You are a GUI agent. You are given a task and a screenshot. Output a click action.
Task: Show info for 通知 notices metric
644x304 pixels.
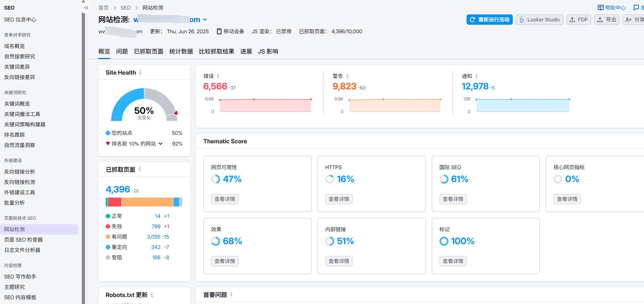477,76
